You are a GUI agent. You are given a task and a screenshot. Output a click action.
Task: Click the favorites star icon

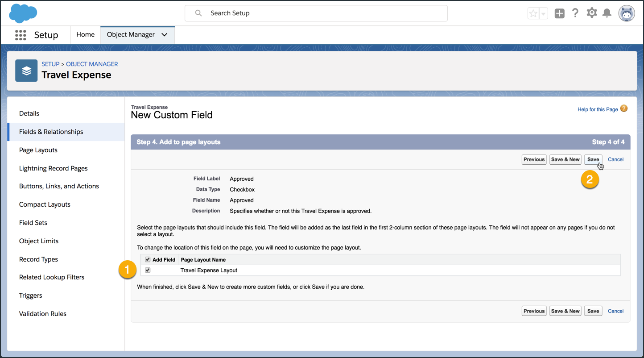533,13
